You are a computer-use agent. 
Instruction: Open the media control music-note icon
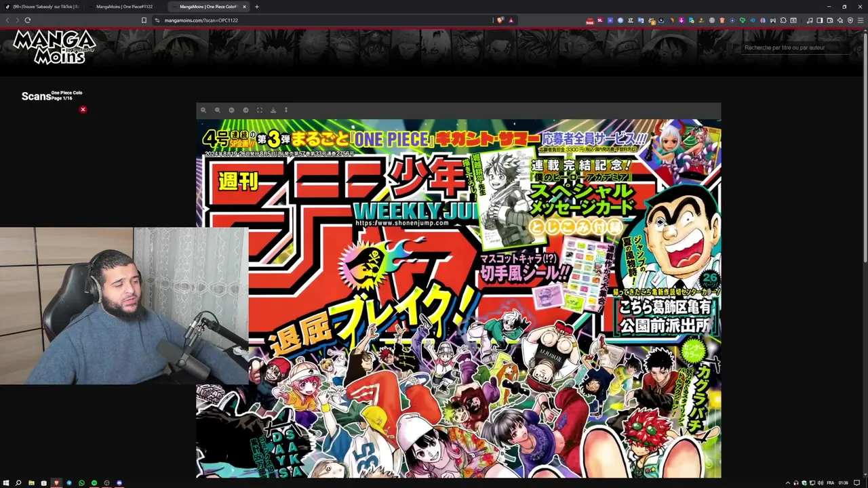810,20
